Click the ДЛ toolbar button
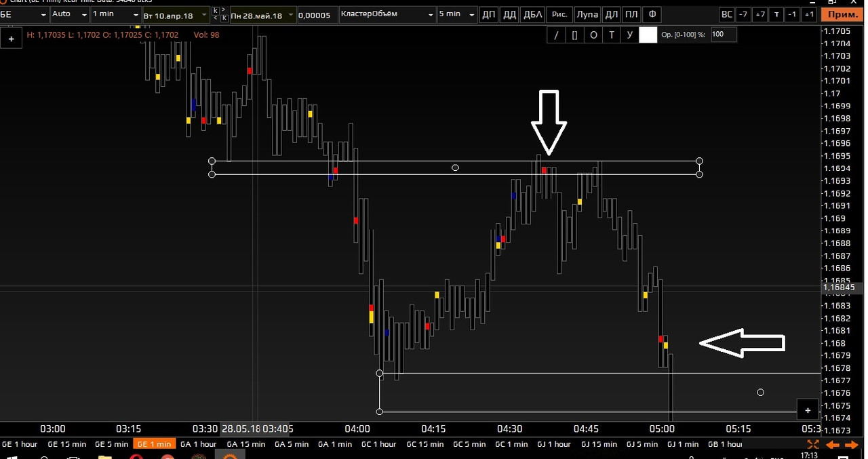This screenshot has height=459, width=868. click(612, 14)
